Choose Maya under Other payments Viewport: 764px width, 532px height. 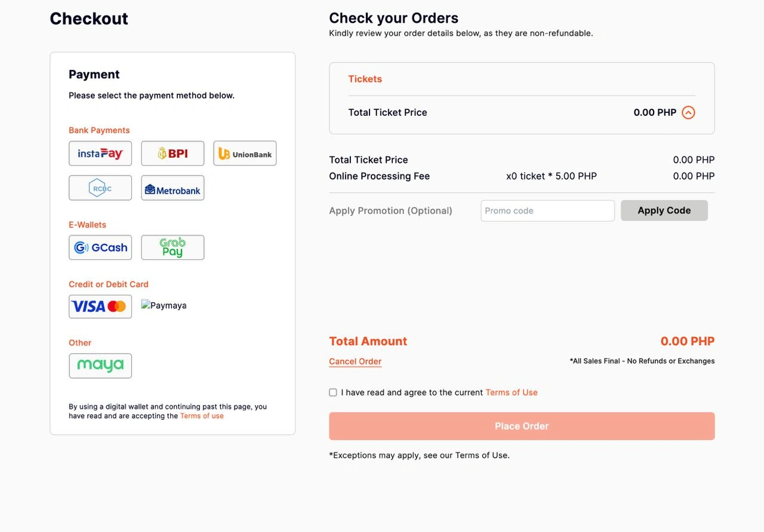(100, 366)
